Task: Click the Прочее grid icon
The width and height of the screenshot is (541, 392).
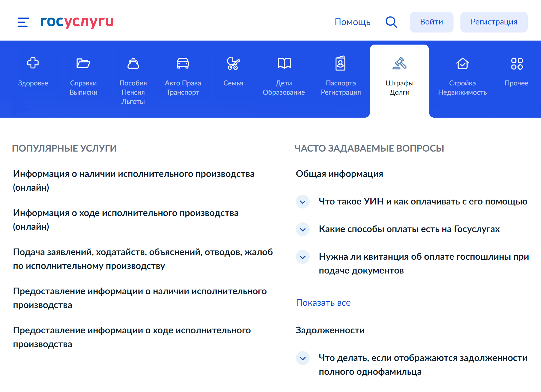Action: pos(517,64)
